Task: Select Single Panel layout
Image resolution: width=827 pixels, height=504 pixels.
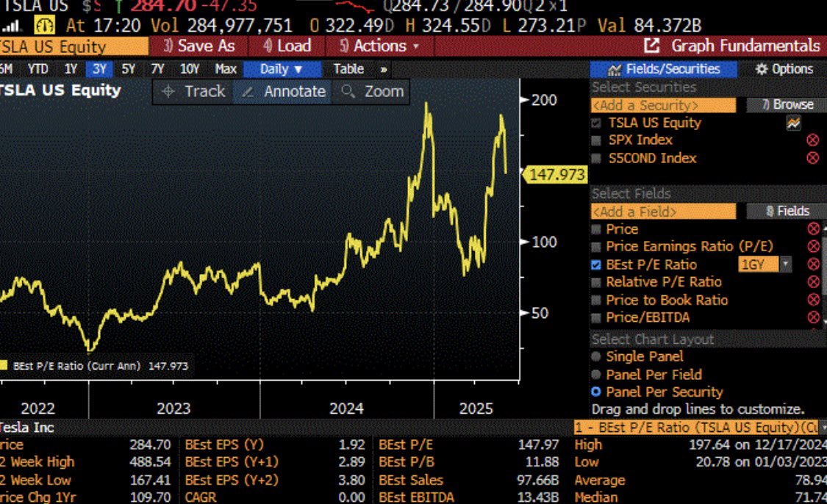Action: tap(596, 356)
